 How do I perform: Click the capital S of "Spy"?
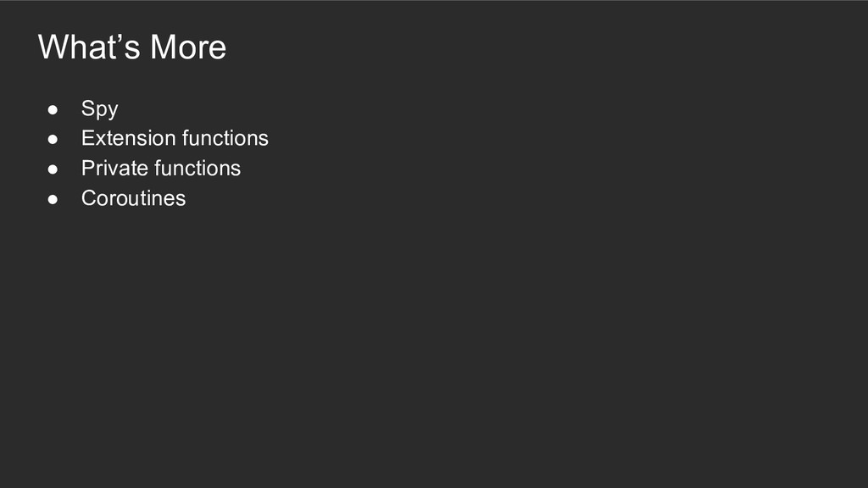87,108
